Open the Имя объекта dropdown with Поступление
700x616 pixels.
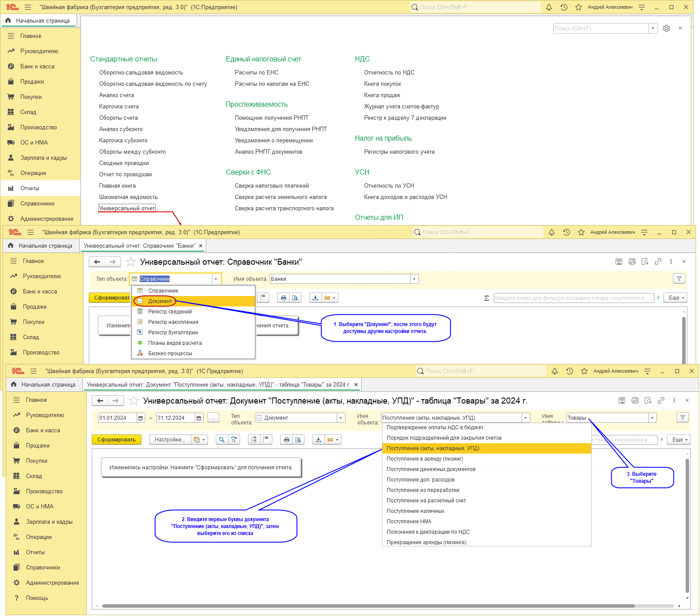526,418
